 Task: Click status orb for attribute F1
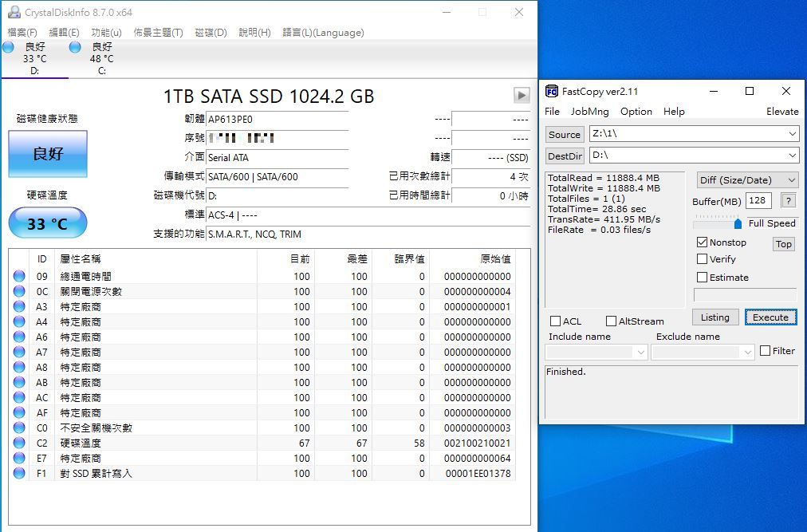tap(19, 473)
